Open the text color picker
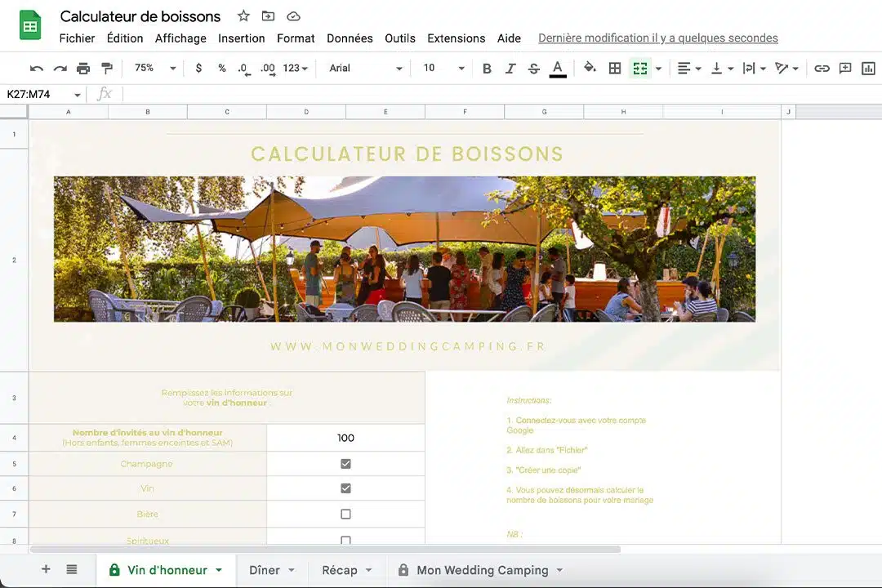The height and width of the screenshot is (588, 882). (x=558, y=69)
